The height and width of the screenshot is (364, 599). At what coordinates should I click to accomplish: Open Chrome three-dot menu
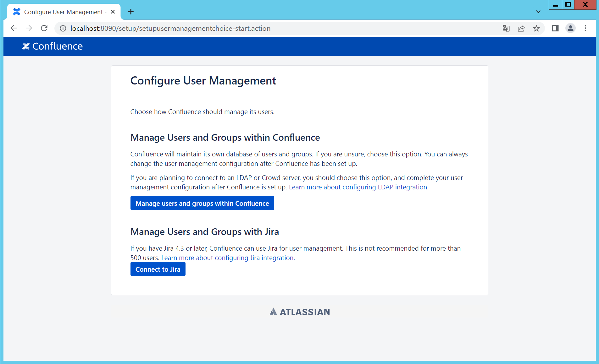pyautogui.click(x=585, y=28)
